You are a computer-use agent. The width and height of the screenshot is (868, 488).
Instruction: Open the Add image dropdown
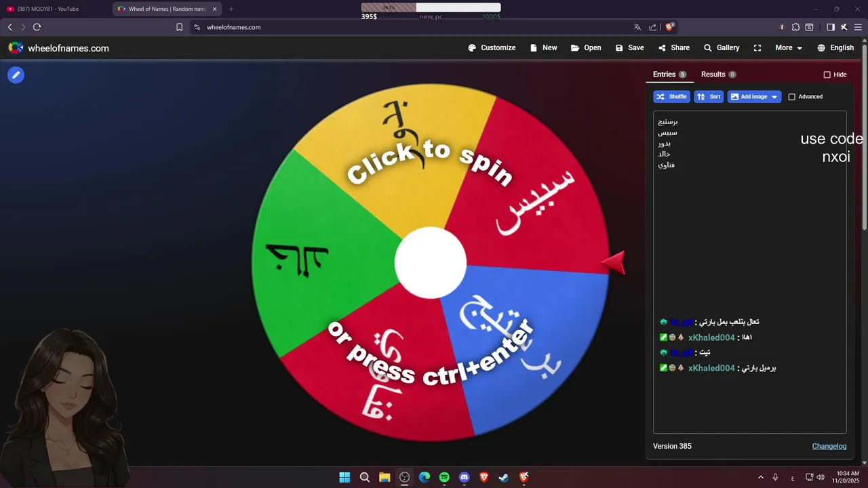point(754,97)
